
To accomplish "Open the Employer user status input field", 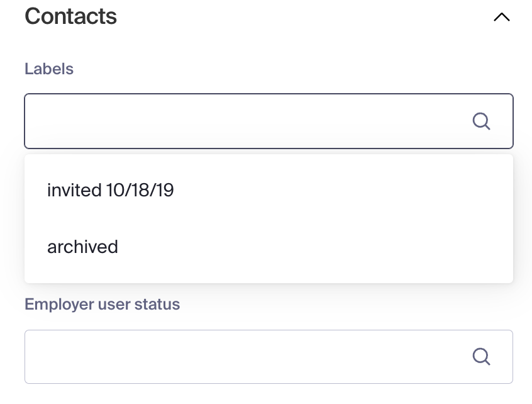I will pyautogui.click(x=269, y=356).
